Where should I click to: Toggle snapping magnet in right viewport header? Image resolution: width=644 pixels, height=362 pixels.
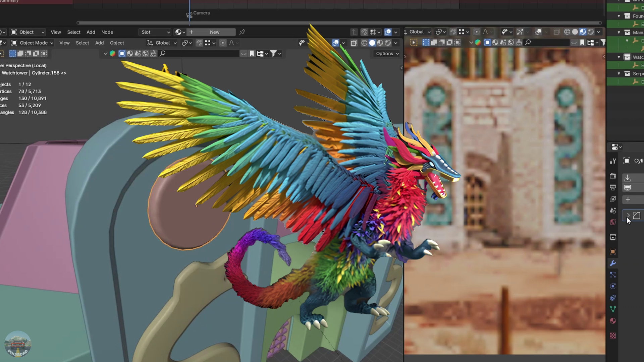pos(453,32)
